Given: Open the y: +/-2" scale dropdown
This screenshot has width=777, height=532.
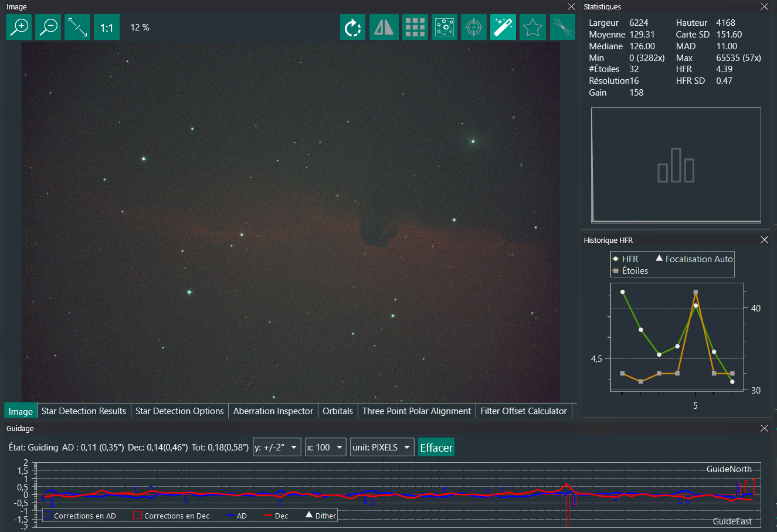Looking at the screenshot, I should click(277, 448).
